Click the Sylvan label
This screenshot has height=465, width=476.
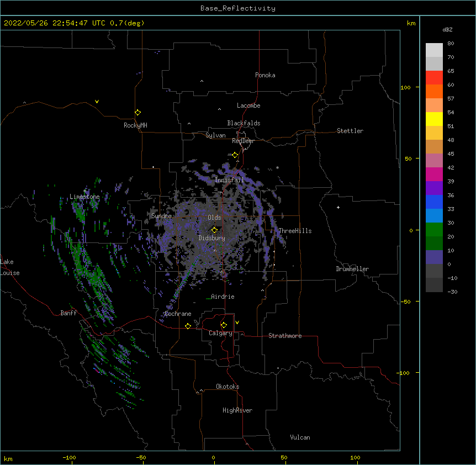click(x=215, y=135)
